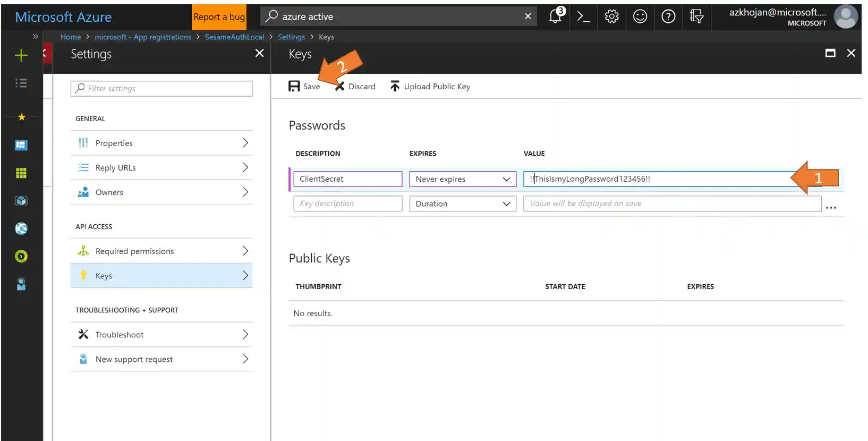Click chevron on Properties row
The image size is (868, 441).
245,143
